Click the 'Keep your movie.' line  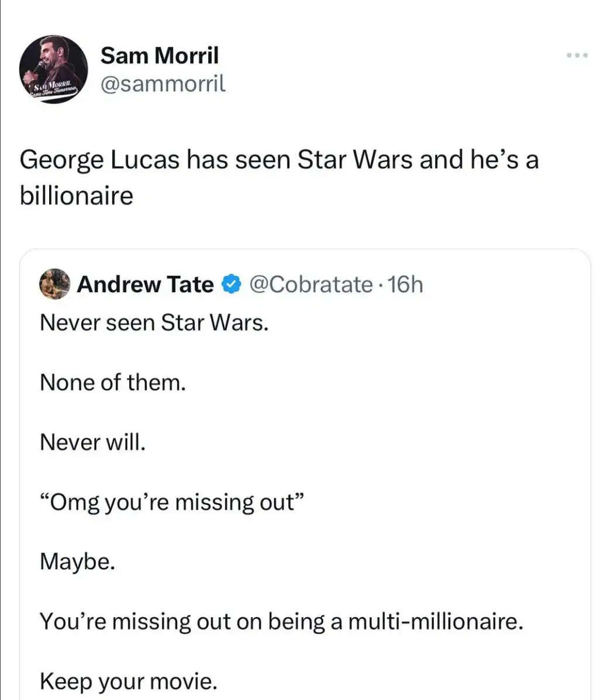[129, 681]
